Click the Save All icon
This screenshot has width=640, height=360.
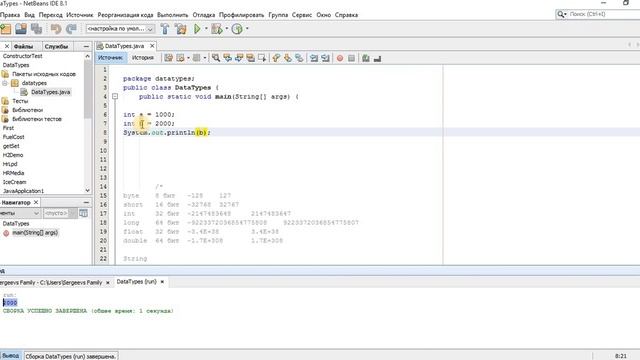pos(37,29)
